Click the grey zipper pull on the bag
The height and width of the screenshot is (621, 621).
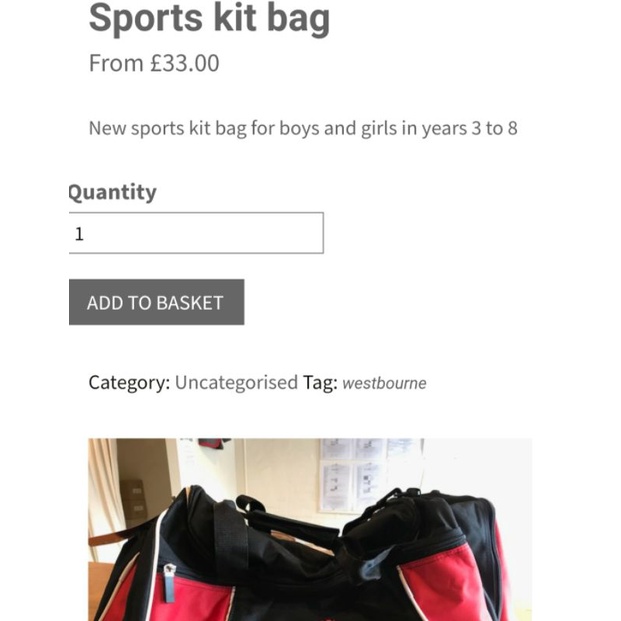170,583
